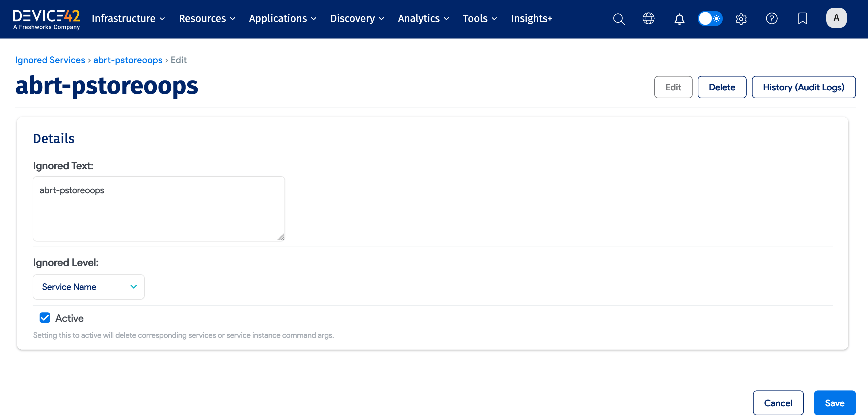Click inside the Ignored Text field
This screenshot has width=868, height=418.
[x=159, y=208]
